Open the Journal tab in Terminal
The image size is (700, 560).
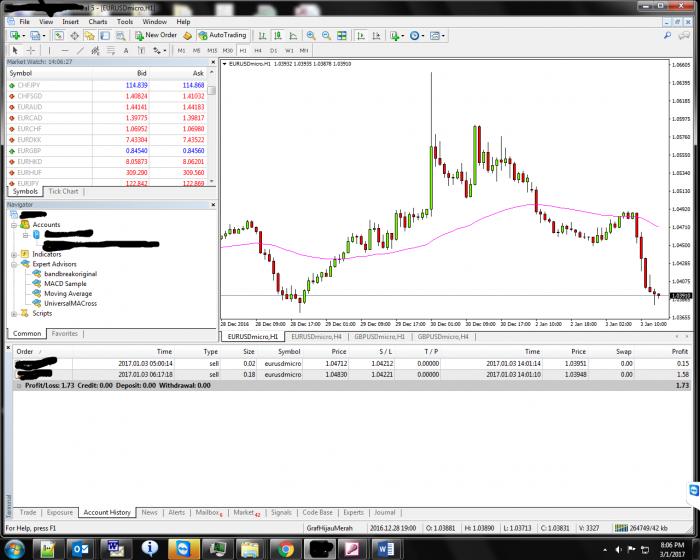(x=385, y=512)
